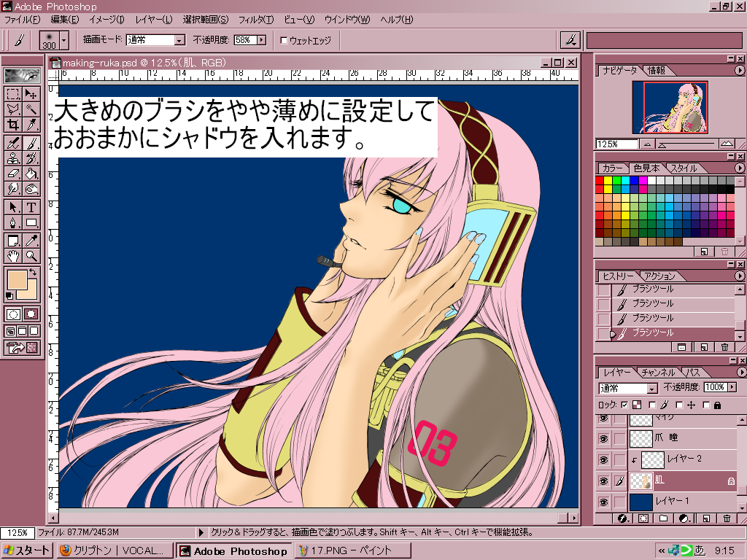Reset to default black and white colors
The image size is (747, 560).
(x=9, y=296)
